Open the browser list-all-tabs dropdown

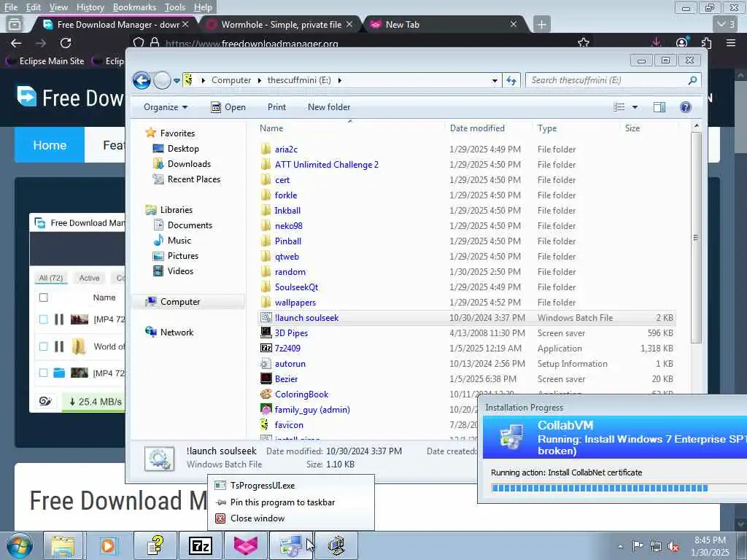pos(726,24)
